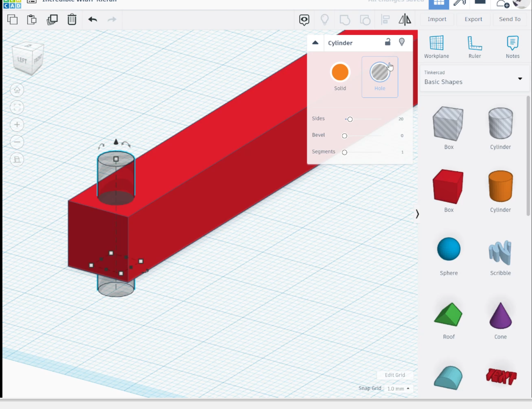Select the Ruler tool
This screenshot has height=409, width=532.
[475, 47]
